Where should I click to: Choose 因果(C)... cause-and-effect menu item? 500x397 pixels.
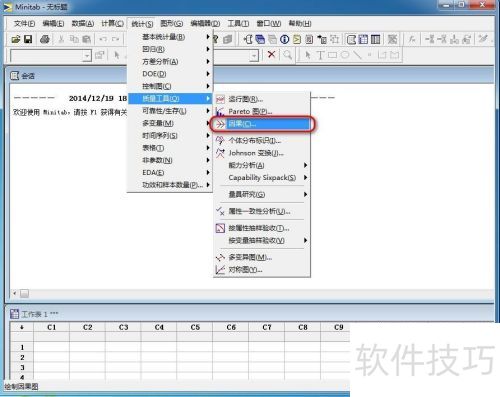[x=262, y=124]
